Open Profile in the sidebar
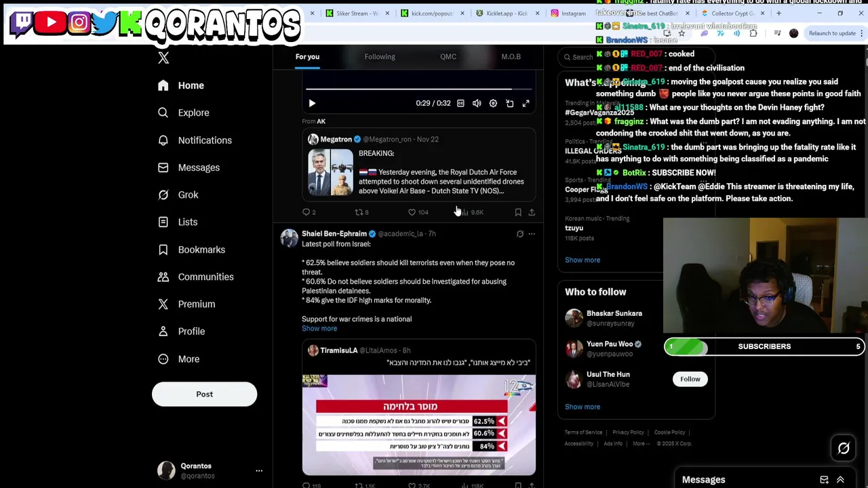 pos(181,331)
